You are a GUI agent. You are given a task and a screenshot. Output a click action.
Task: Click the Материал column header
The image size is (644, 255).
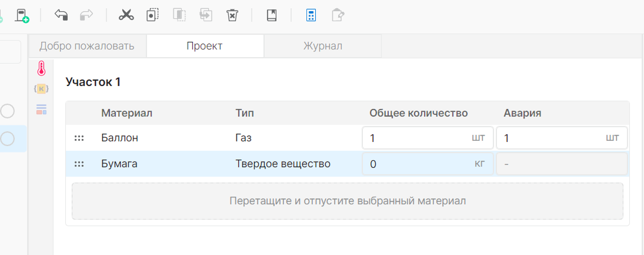pyautogui.click(x=127, y=113)
